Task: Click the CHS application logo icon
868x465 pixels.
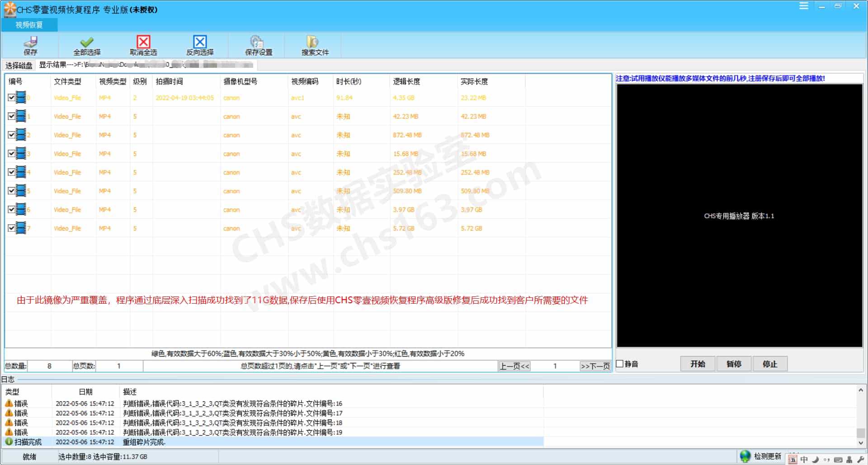Action: pos(9,9)
